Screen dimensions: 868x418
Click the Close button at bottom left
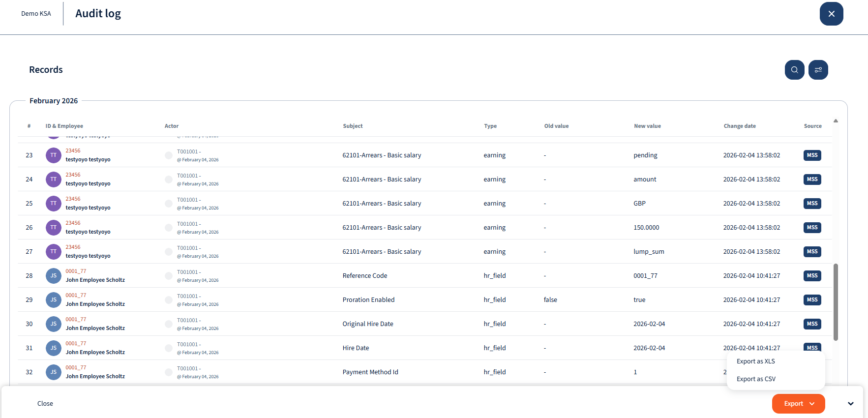pos(45,404)
